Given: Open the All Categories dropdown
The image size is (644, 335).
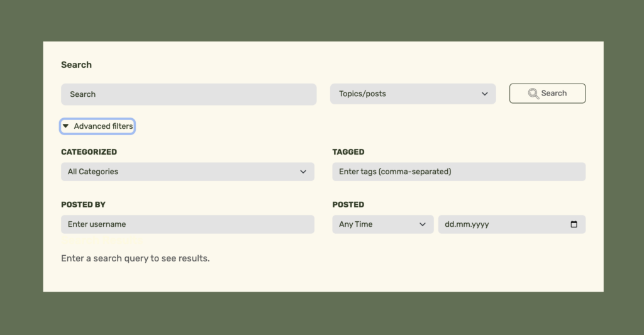Looking at the screenshot, I should click(187, 172).
